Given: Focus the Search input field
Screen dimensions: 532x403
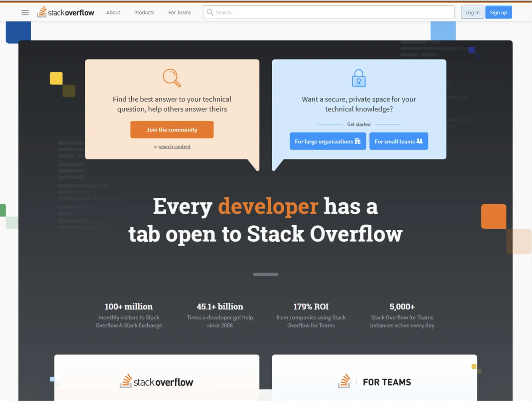Looking at the screenshot, I should [x=329, y=12].
